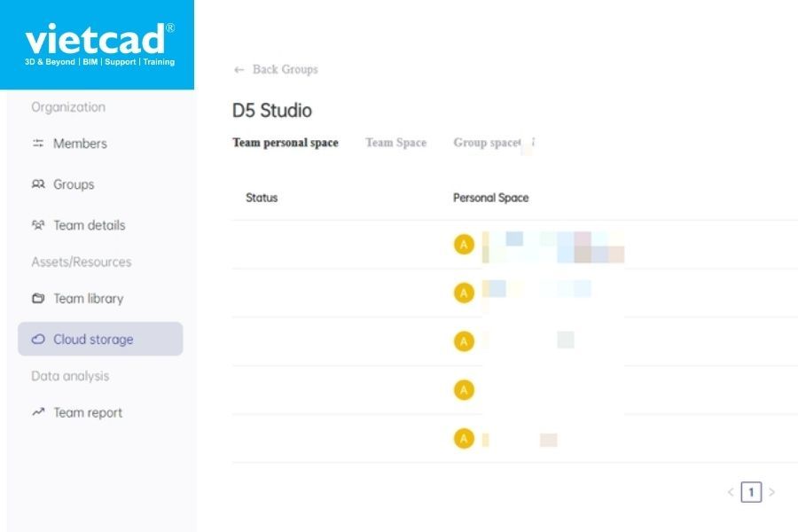Go to previous page arrow
The height and width of the screenshot is (532, 798).
(x=731, y=492)
